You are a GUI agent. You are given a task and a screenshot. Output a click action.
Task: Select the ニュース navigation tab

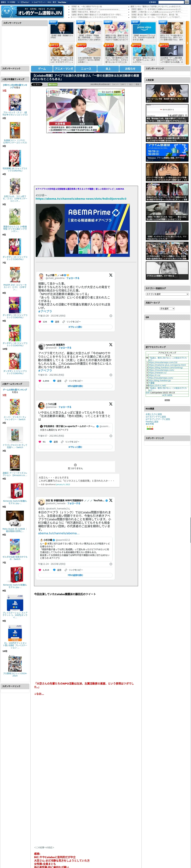click(x=86, y=68)
